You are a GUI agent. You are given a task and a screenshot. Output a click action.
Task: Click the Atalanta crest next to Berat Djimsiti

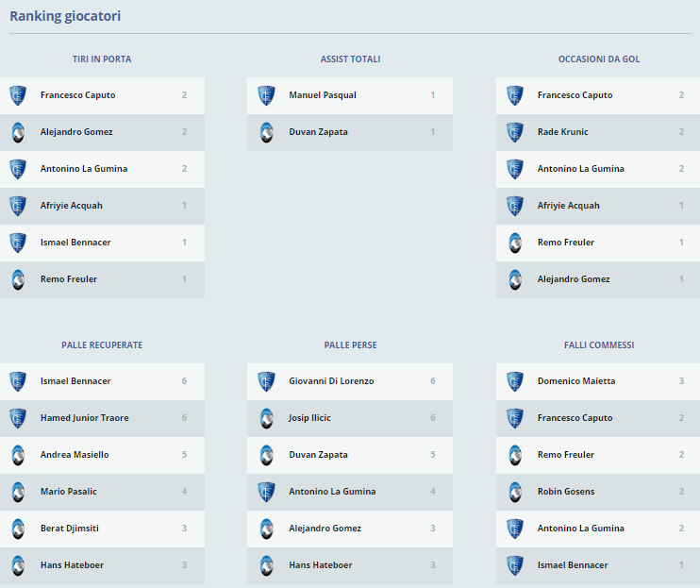click(x=17, y=529)
